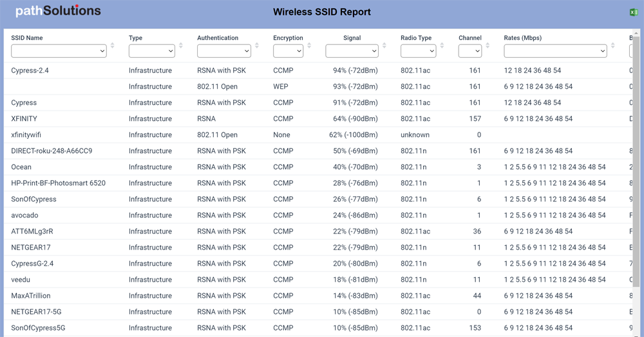644x337 pixels.
Task: Sort by Type column arrows
Action: point(181,46)
